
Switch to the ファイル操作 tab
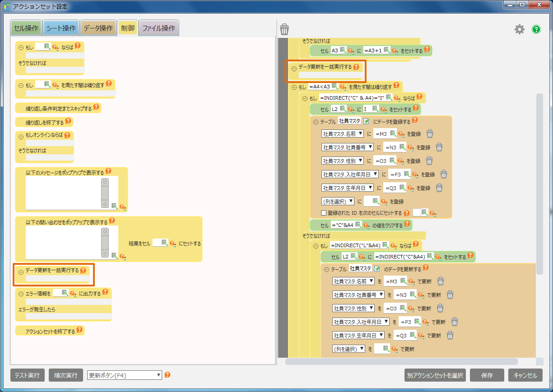pyautogui.click(x=158, y=28)
